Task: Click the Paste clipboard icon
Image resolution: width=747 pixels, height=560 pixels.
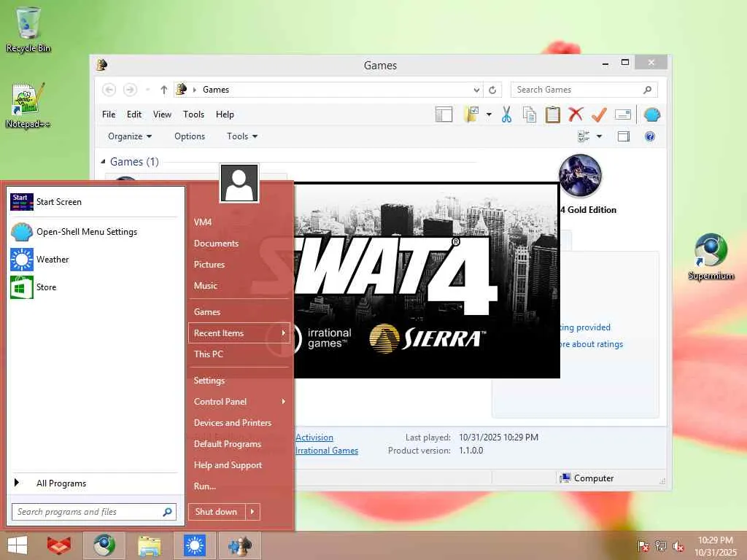Action: click(x=553, y=114)
